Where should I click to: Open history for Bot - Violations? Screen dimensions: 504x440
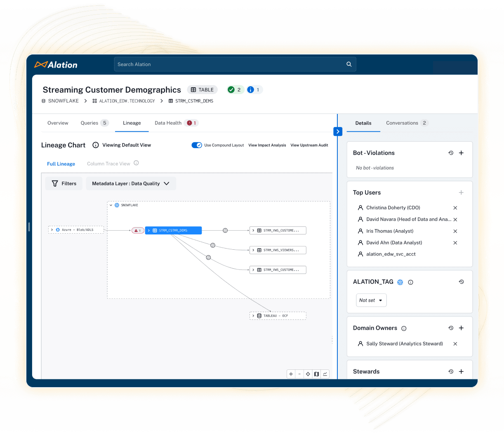point(450,153)
